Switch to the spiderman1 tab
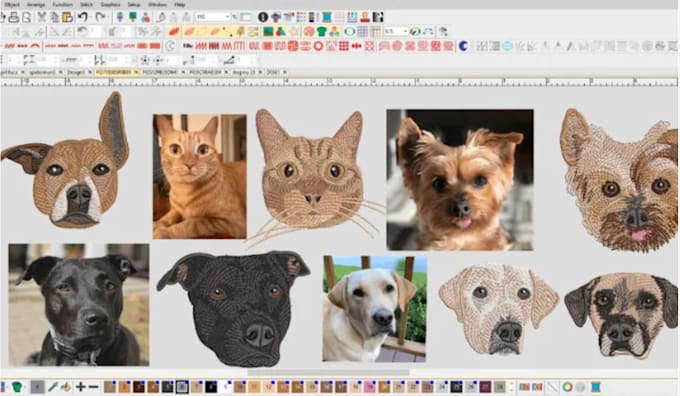The width and height of the screenshot is (680, 396). click(x=42, y=72)
